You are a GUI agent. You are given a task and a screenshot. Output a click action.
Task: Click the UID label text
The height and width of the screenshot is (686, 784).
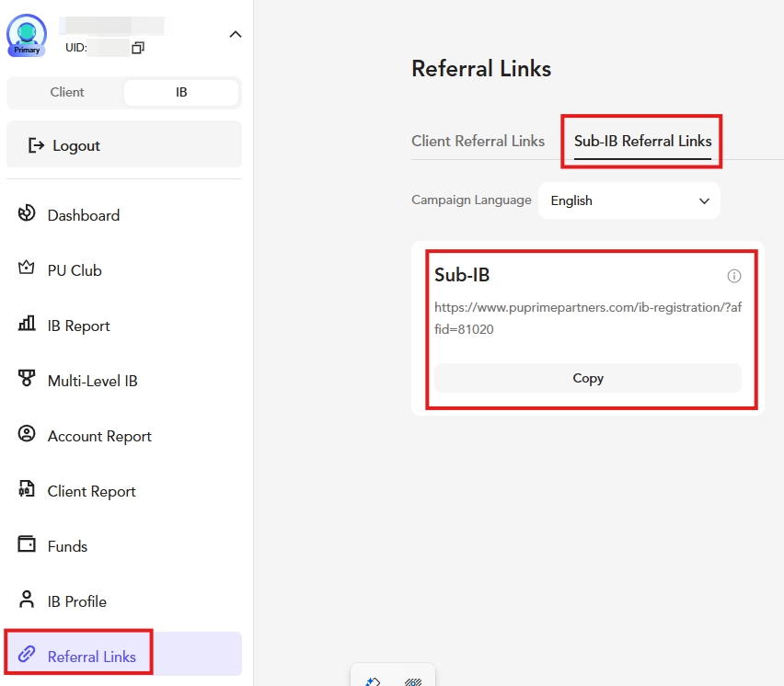click(x=76, y=48)
